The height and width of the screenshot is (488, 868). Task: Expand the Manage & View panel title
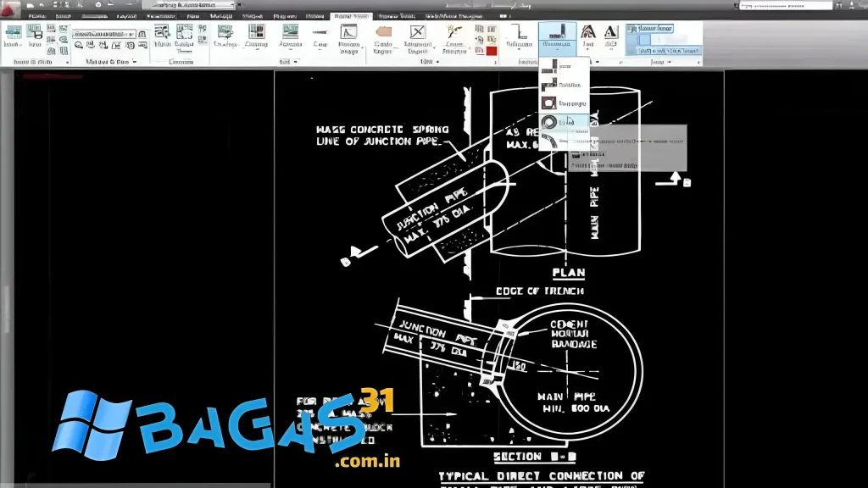point(110,62)
